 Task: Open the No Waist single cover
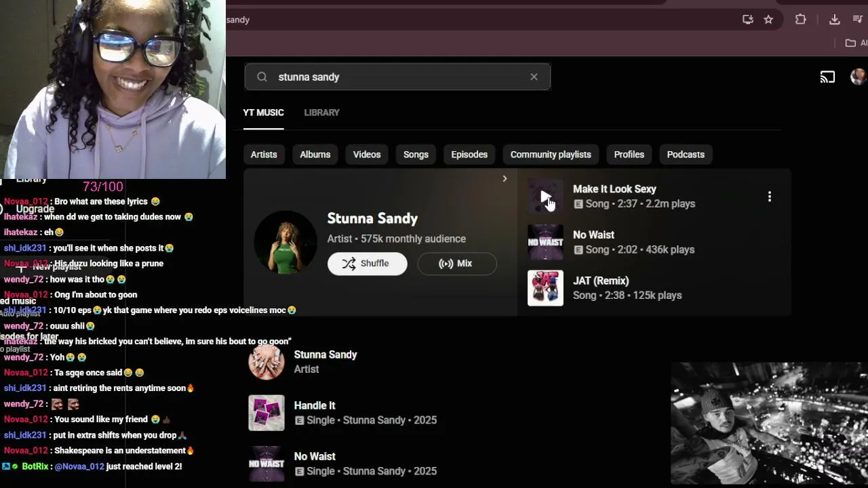coord(267,464)
